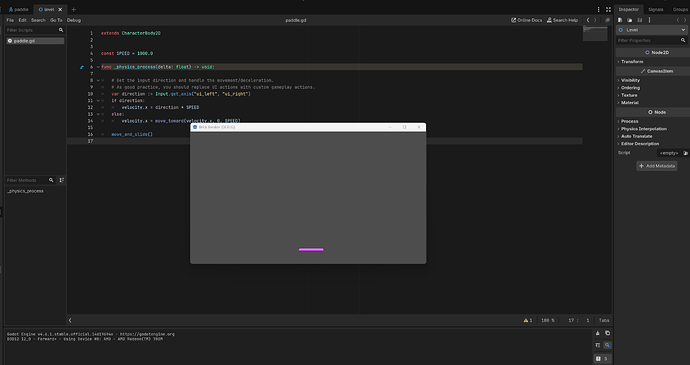
Task: Click the Add Metadata button
Action: pyautogui.click(x=657, y=166)
